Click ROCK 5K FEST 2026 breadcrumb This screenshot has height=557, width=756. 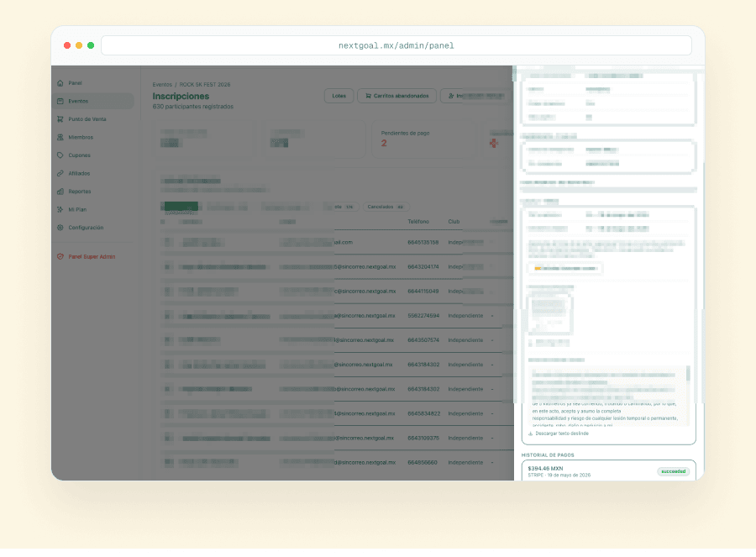coord(205,84)
